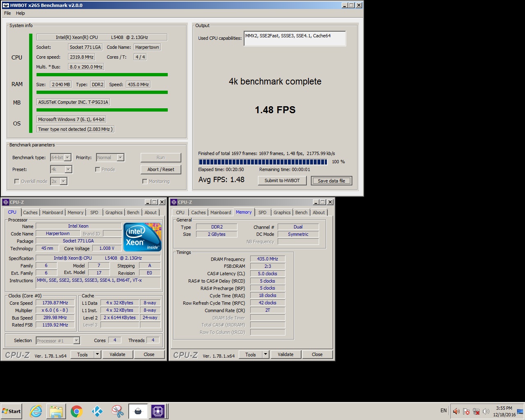Open Windows Explorer folder icon in taskbar
This screenshot has height=420, width=525.
pyautogui.click(x=56, y=411)
